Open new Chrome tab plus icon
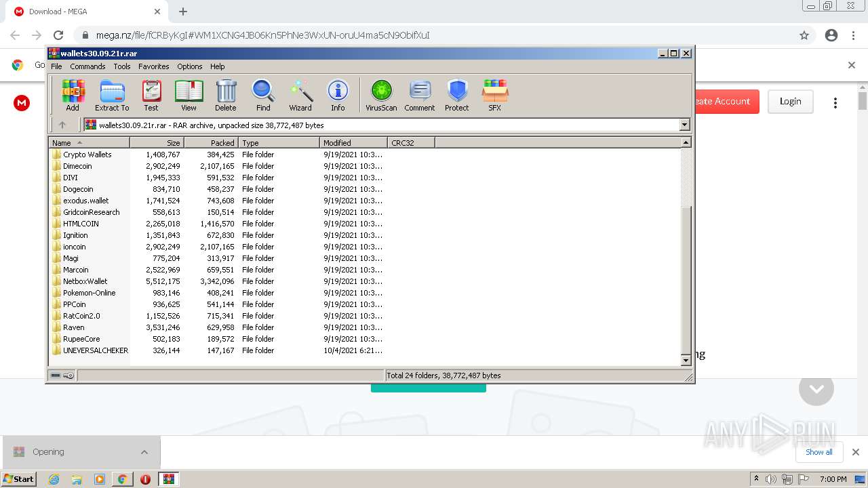 (x=183, y=12)
